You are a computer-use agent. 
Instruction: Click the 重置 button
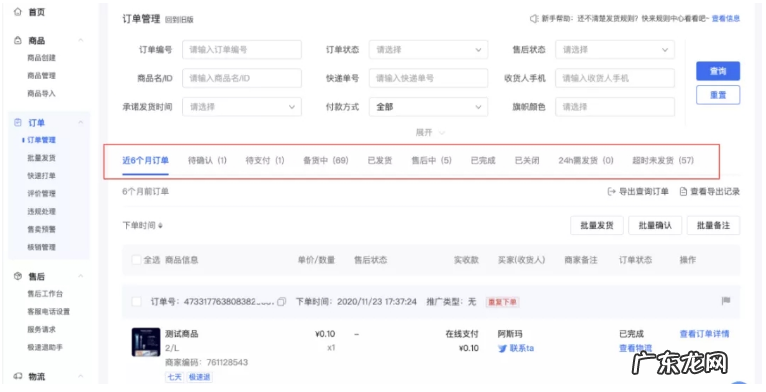(x=718, y=95)
